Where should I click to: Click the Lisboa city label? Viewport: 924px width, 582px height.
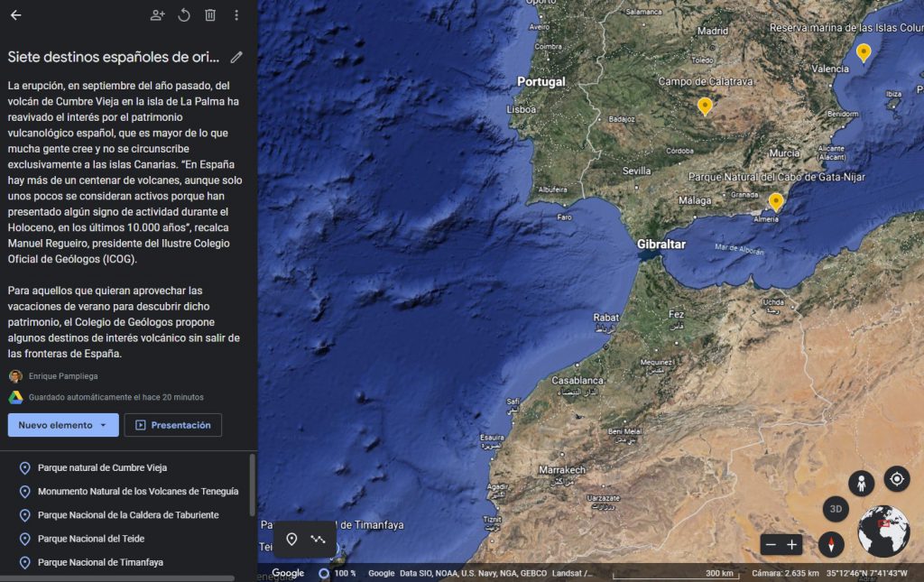pos(522,109)
